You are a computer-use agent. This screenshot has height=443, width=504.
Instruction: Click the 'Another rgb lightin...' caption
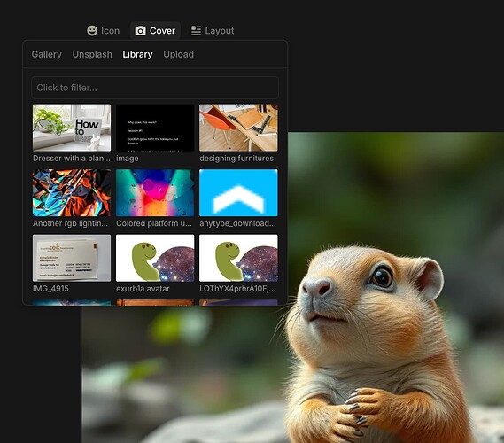click(x=70, y=223)
